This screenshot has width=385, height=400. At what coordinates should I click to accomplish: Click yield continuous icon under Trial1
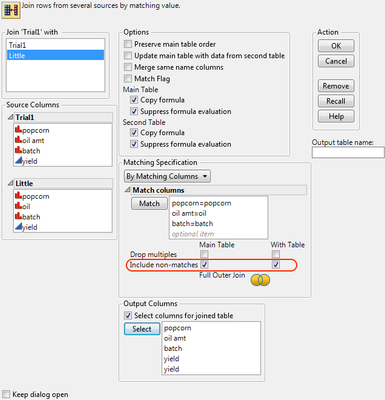[x=18, y=161]
